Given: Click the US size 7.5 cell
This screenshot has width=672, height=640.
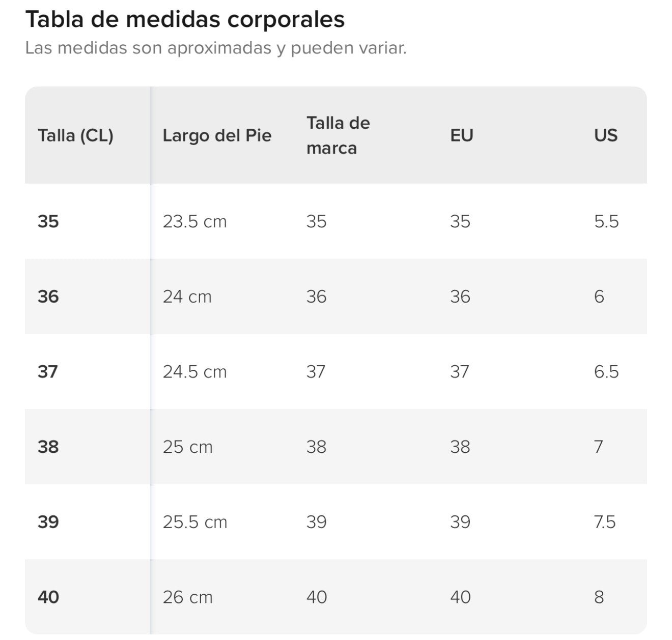Looking at the screenshot, I should click(x=605, y=522).
